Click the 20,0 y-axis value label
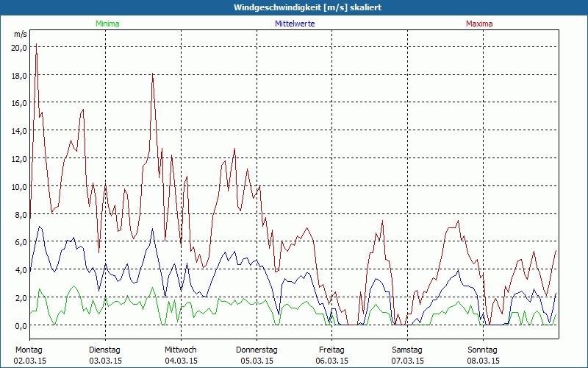The image size is (588, 368). click(x=19, y=48)
